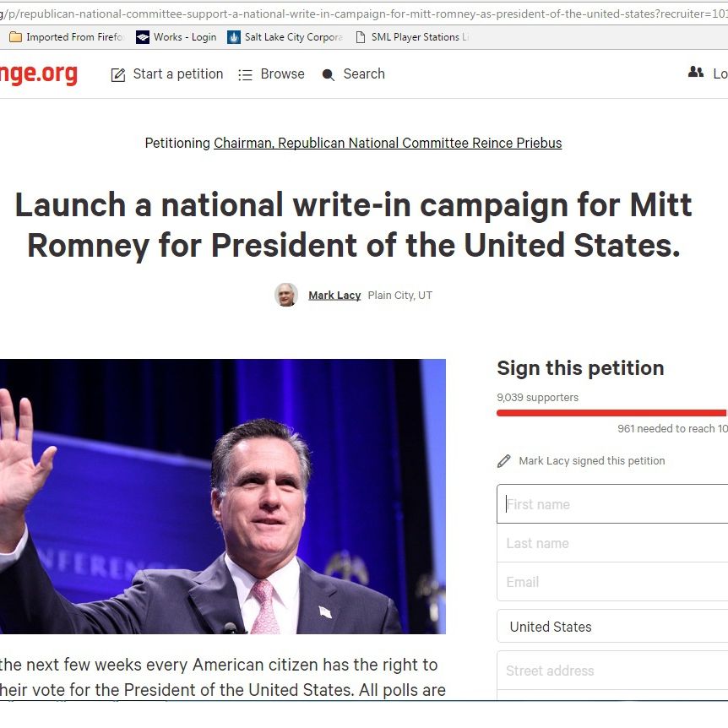Image resolution: width=728 pixels, height=728 pixels.
Task: Open the Chairman Reince Priebus petition target link
Action: pyautogui.click(x=388, y=143)
